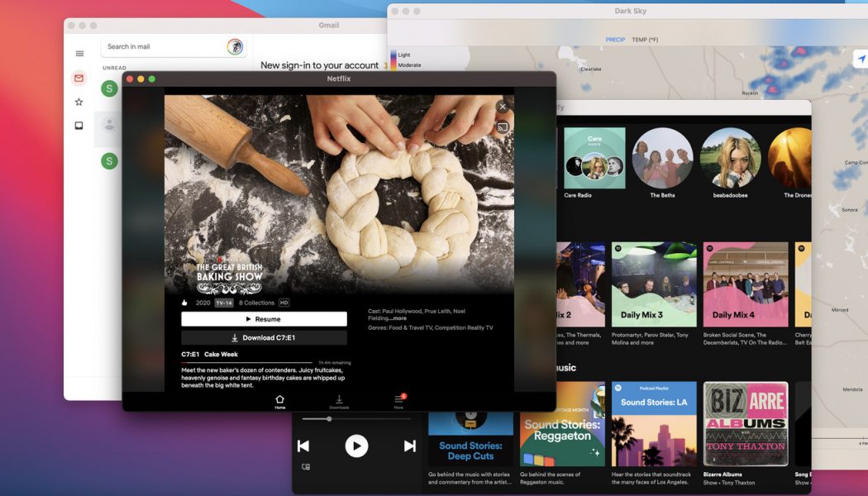
Task: Open Netflix Downloads from the bottom bar
Action: click(339, 399)
